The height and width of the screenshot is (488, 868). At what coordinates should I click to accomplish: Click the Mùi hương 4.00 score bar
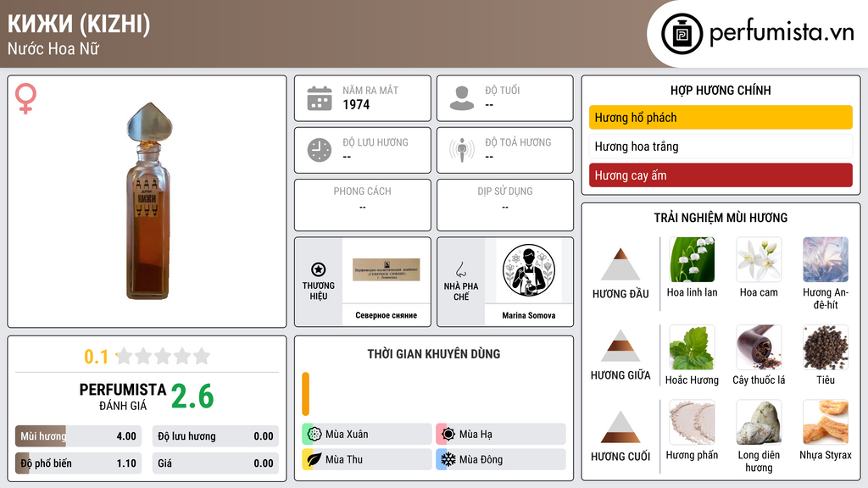[78, 436]
